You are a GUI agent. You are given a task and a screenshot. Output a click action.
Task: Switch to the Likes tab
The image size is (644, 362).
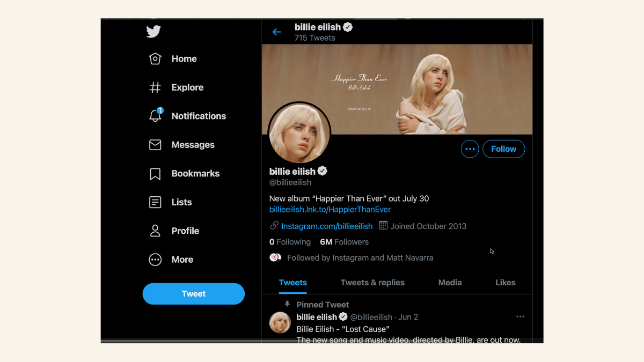(506, 283)
